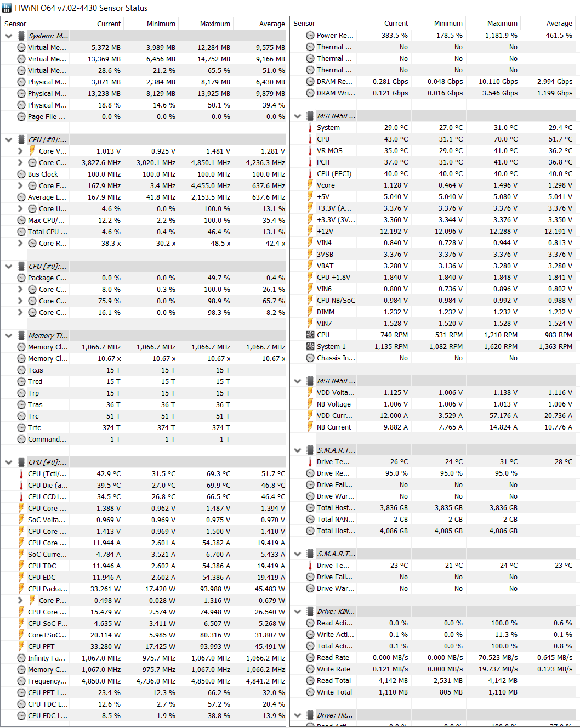580x728 pixels.
Task: Select the Drive Re... remaining life row
Action: [x=433, y=473]
